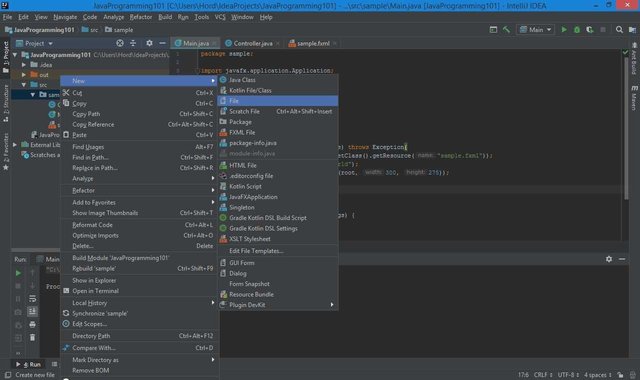Open the Main run configuration dropdown
This screenshot has width=640, height=380.
[535, 30]
